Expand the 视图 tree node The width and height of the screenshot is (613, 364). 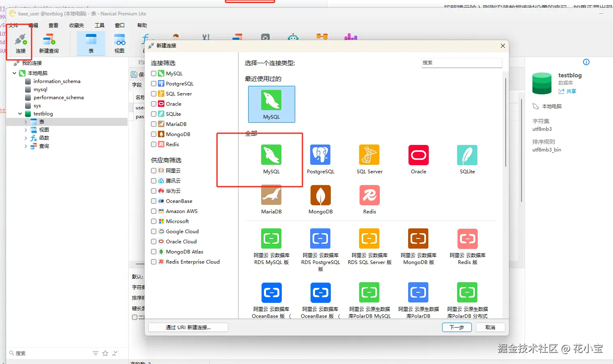[x=26, y=130]
